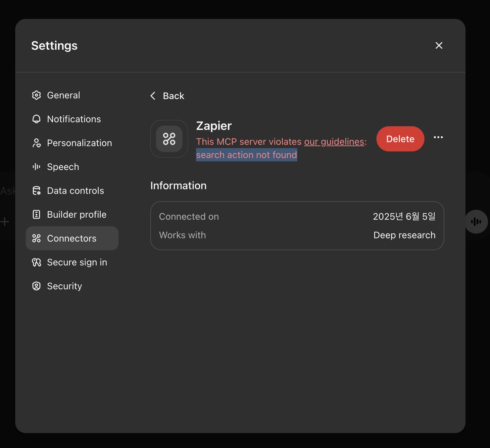Open Speech settings tab
The image size is (490, 448).
pos(72,167)
